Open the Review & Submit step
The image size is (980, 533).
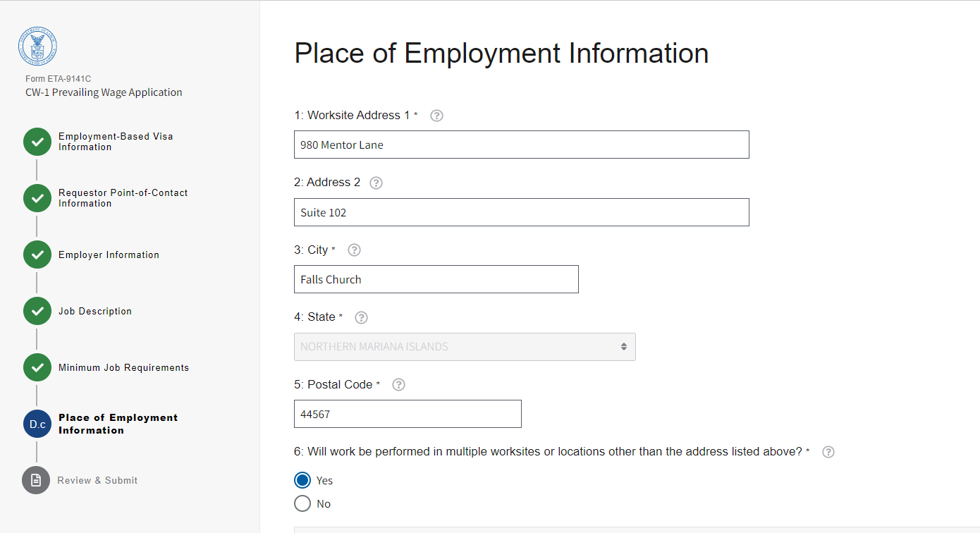97,480
